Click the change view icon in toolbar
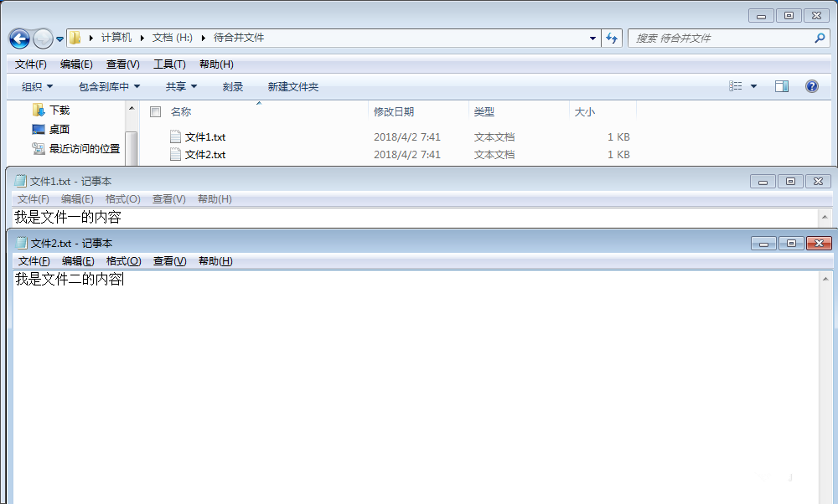 (736, 86)
